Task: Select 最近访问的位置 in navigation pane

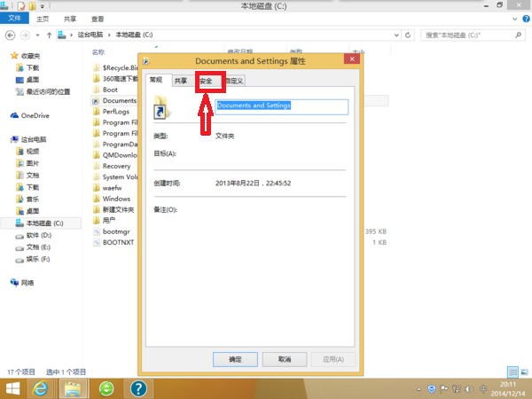Action: pyautogui.click(x=43, y=91)
